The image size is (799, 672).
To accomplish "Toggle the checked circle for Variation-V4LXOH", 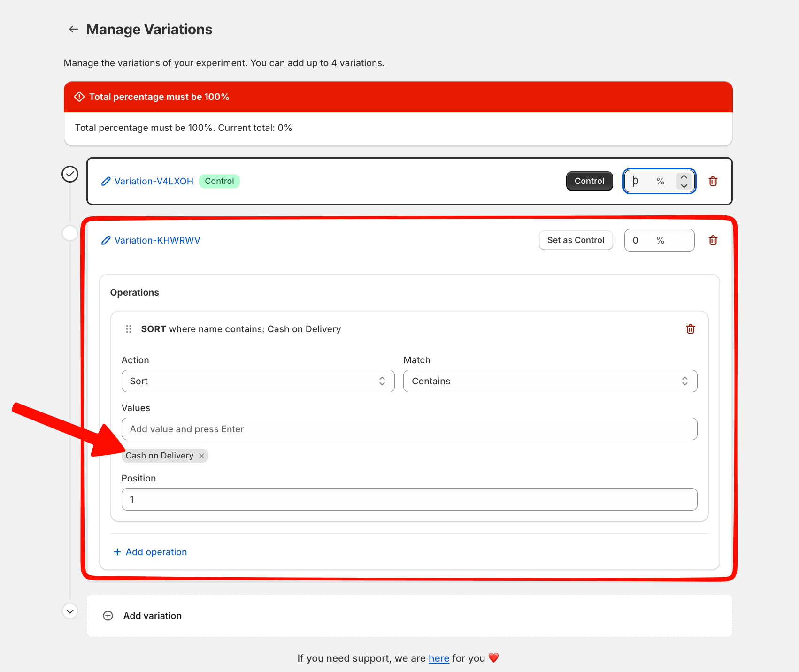I will [x=70, y=174].
